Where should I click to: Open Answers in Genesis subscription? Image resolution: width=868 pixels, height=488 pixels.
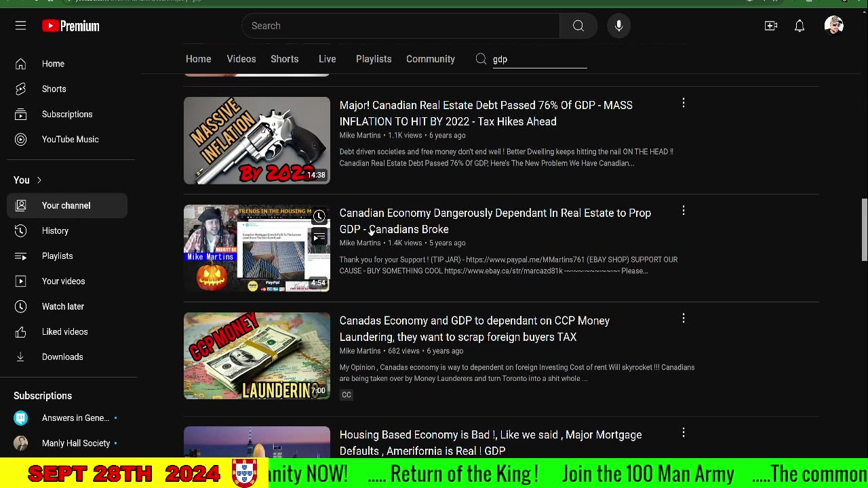[68, 418]
